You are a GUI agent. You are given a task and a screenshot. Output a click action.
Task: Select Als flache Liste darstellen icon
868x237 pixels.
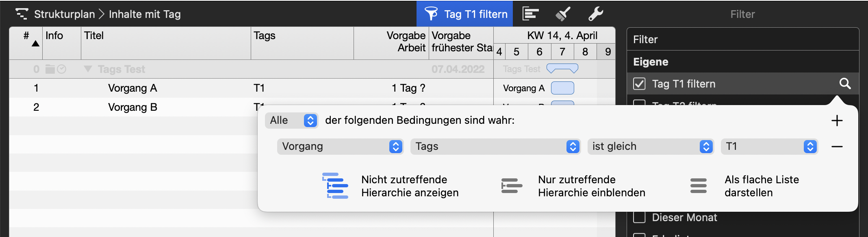[x=698, y=186]
